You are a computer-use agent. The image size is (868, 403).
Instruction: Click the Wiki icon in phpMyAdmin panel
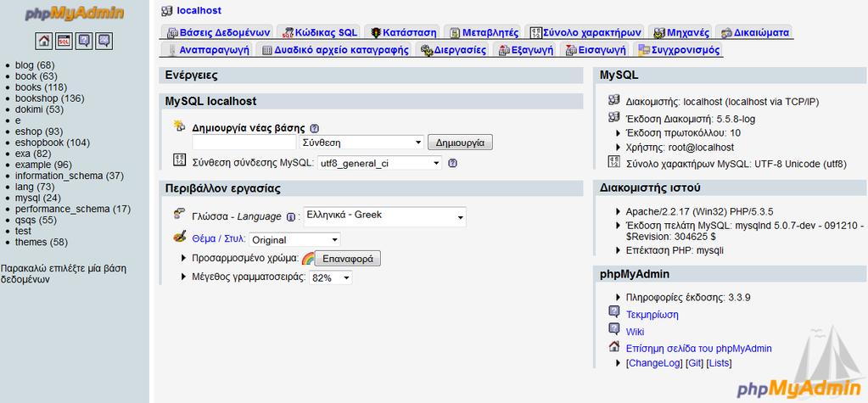pyautogui.click(x=614, y=329)
